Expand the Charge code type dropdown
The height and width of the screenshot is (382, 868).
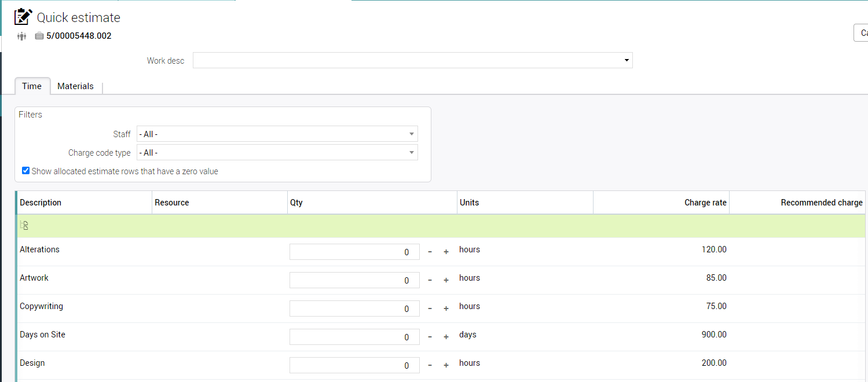(277, 153)
